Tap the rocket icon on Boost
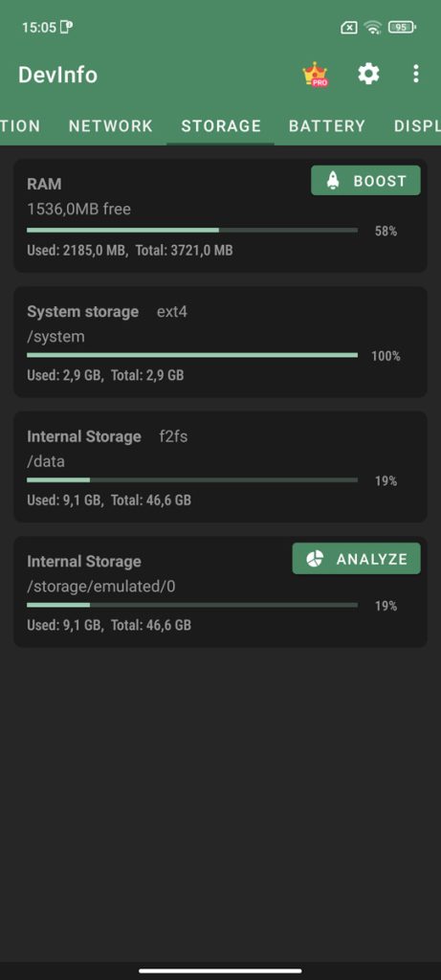This screenshot has height=980, width=441. [x=333, y=181]
